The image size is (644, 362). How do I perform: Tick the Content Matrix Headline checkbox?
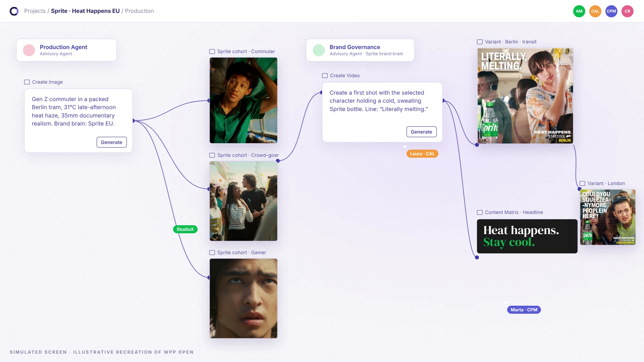(480, 212)
